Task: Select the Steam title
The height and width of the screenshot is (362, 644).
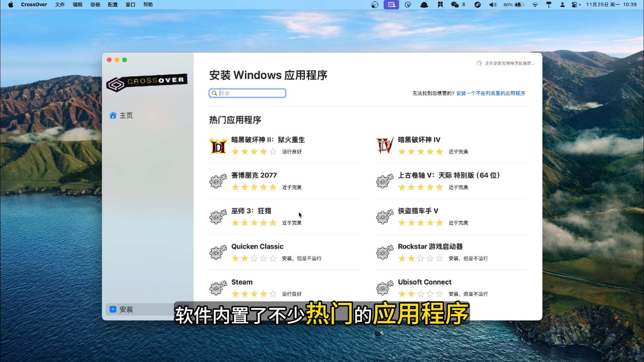Action: [242, 282]
